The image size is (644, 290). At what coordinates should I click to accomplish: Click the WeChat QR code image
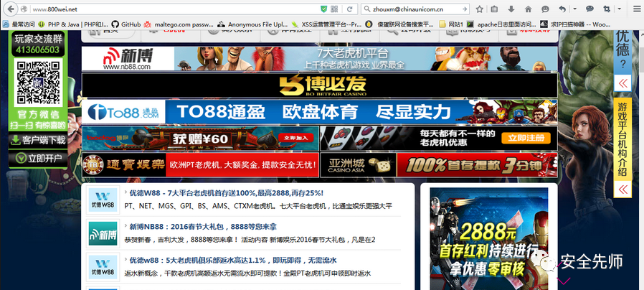point(38,83)
